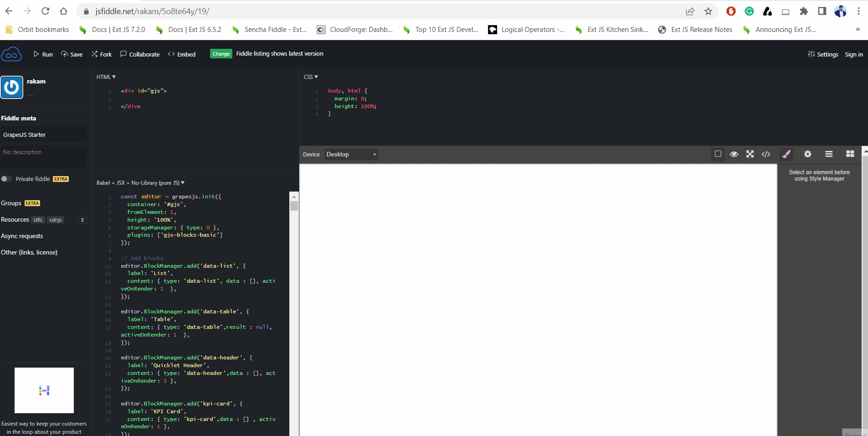Image resolution: width=868 pixels, height=436 pixels.
Task: Click the No description field
Action: 44,156
